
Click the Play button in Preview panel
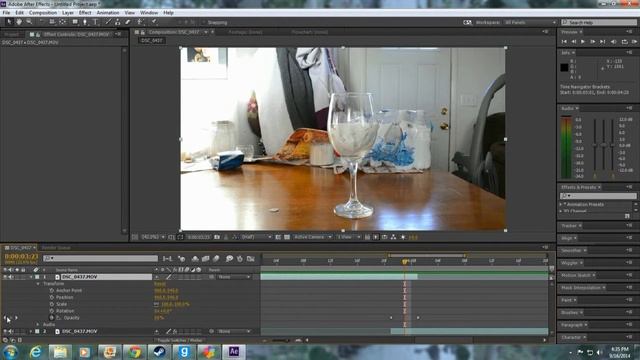coord(583,42)
